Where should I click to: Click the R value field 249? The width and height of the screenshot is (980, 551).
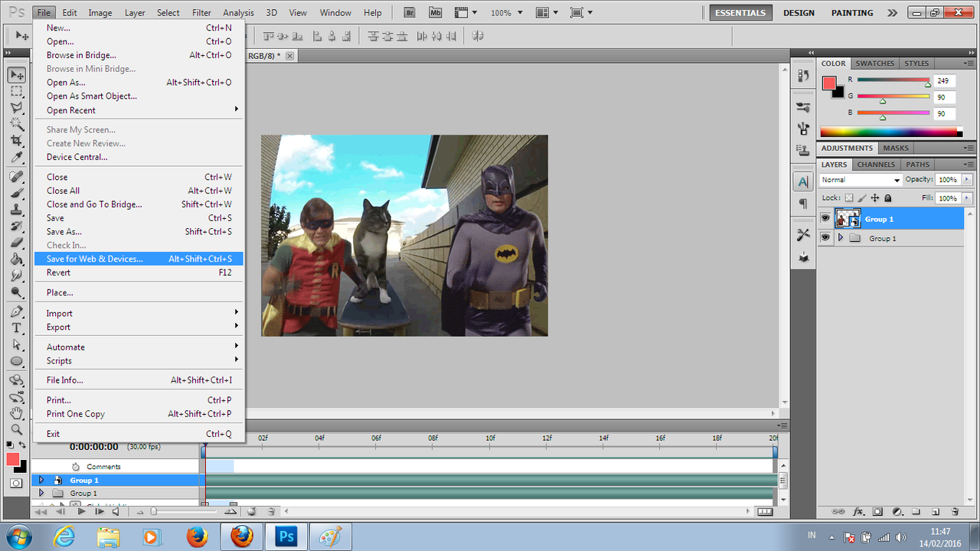[x=945, y=80]
